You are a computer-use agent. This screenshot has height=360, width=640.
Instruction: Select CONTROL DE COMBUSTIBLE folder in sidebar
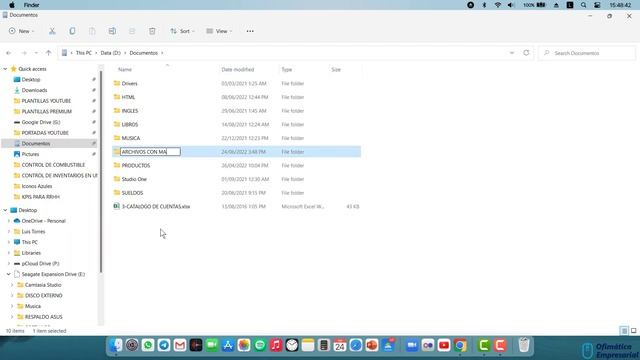click(53, 165)
